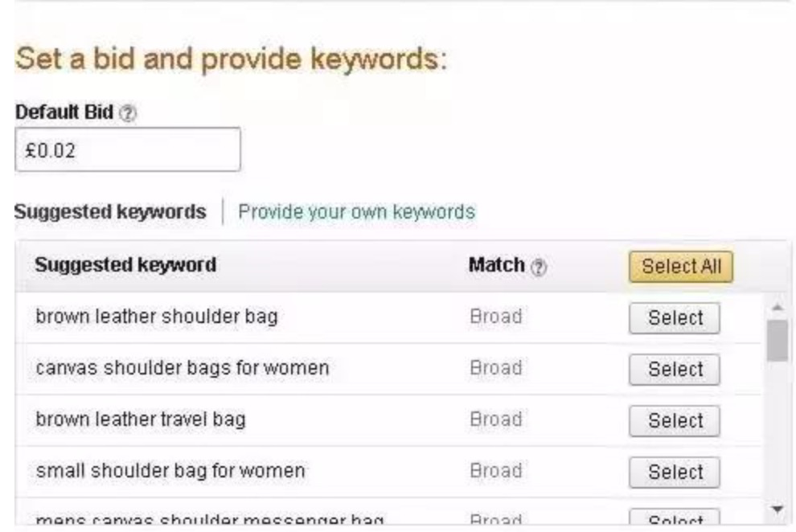Select keyword canvas shoulder bags for women
The height and width of the screenshot is (532, 796).
tap(674, 370)
